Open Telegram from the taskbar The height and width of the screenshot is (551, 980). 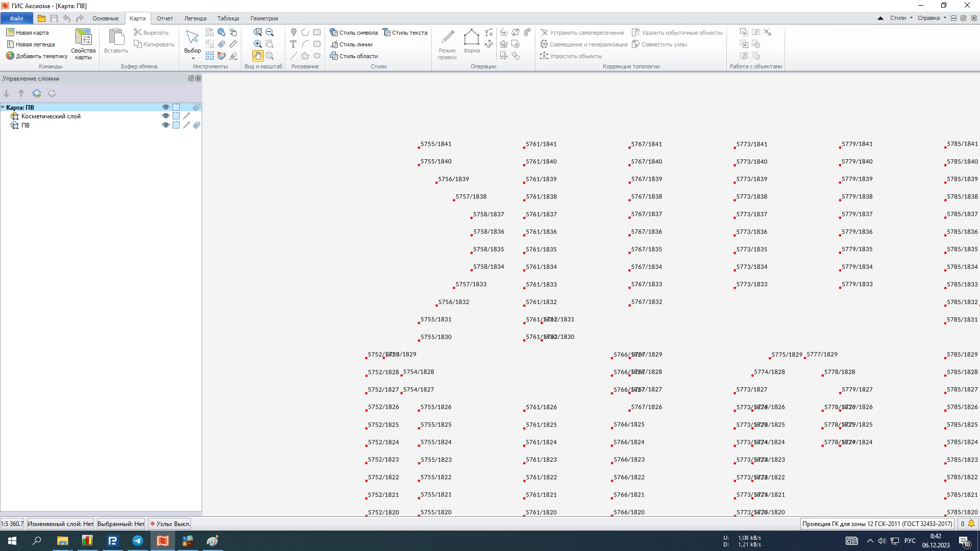coord(137,541)
